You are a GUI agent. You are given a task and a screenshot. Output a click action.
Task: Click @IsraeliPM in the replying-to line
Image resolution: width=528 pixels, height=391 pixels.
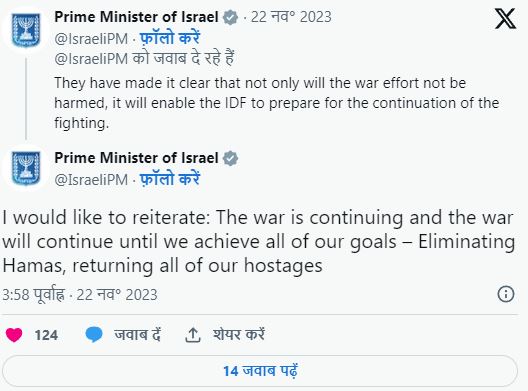point(91,59)
